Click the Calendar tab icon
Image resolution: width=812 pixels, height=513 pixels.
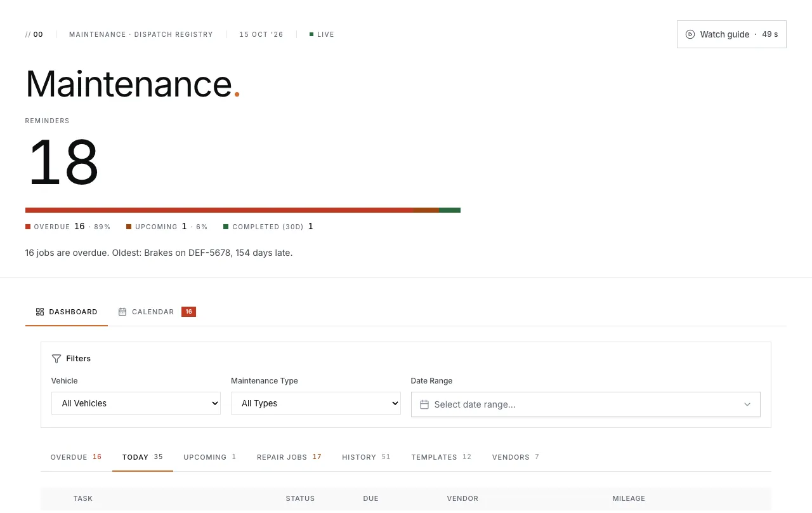[x=122, y=312]
